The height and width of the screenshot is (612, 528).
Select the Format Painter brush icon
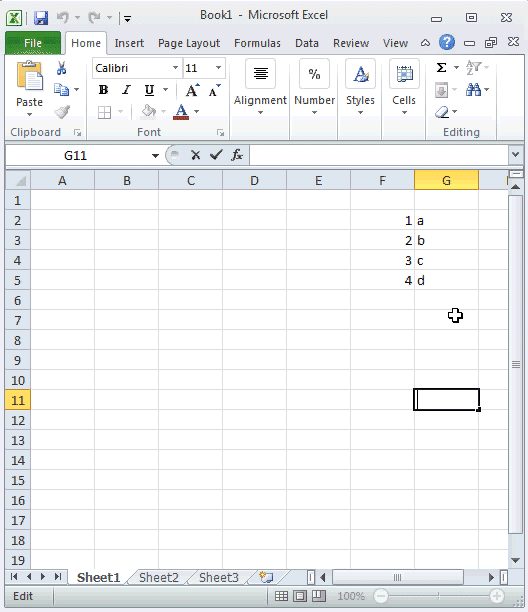[62, 112]
